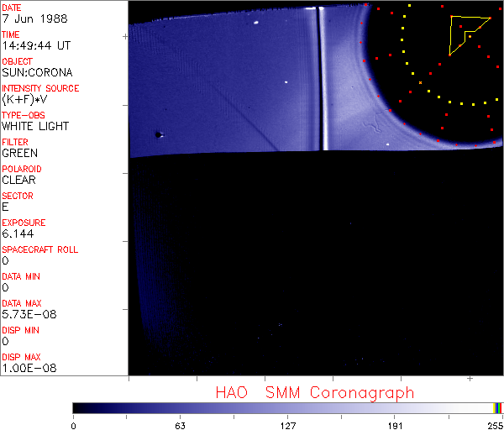Screen dimensions: 504x430
Task: Click the small orange X sun-center marker
Action: [x=420, y=82]
